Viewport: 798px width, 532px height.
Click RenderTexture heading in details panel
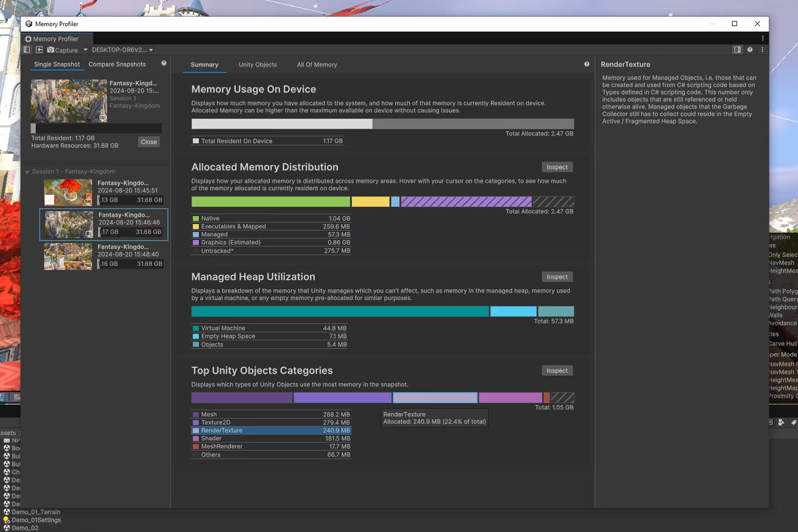coord(625,65)
